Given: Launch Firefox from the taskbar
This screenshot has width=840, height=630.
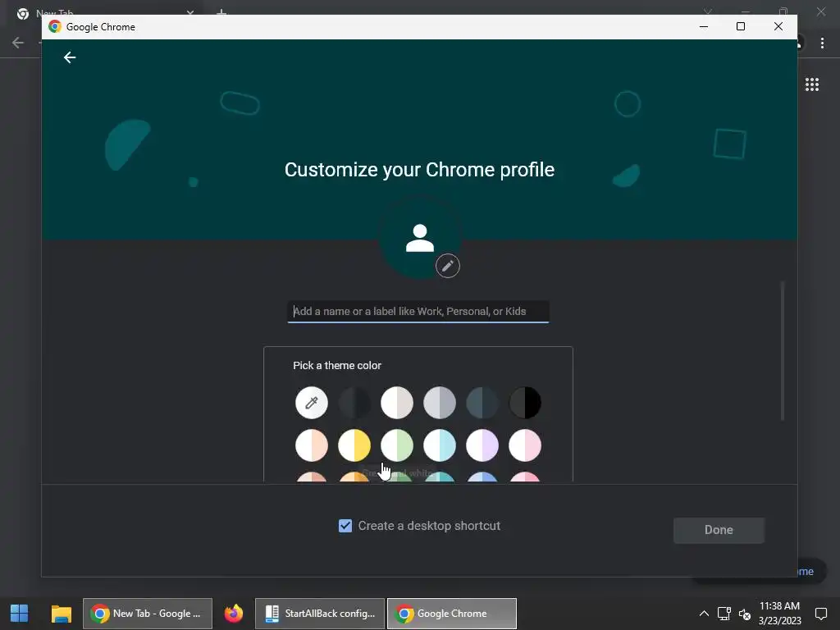Looking at the screenshot, I should [x=234, y=614].
